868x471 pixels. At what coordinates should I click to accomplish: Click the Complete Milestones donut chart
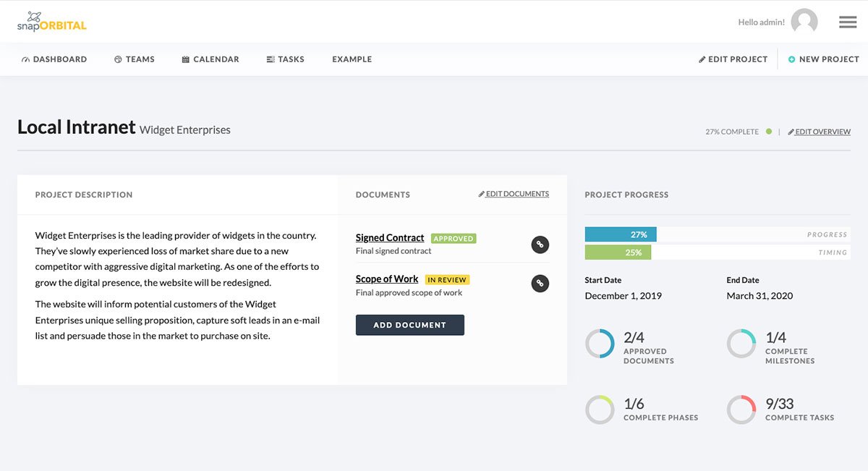click(x=741, y=344)
